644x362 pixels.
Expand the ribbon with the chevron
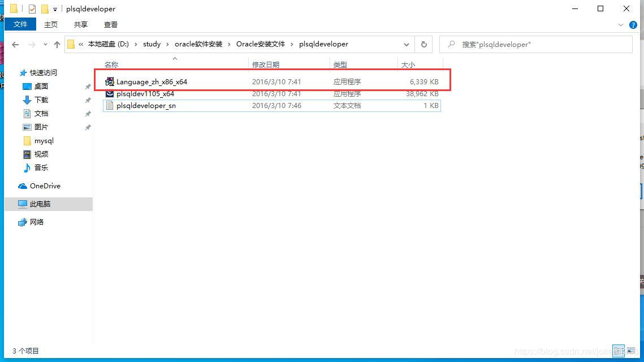click(x=621, y=25)
